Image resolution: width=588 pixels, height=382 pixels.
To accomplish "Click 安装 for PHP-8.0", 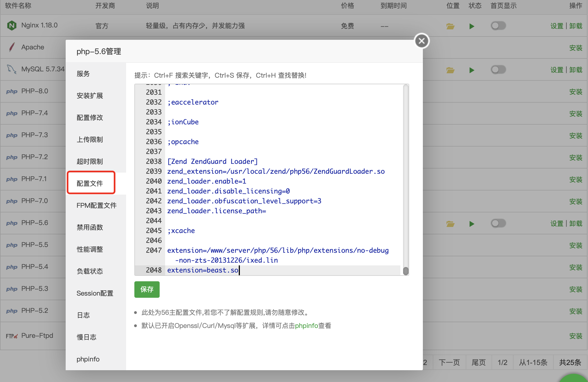I will point(576,92).
